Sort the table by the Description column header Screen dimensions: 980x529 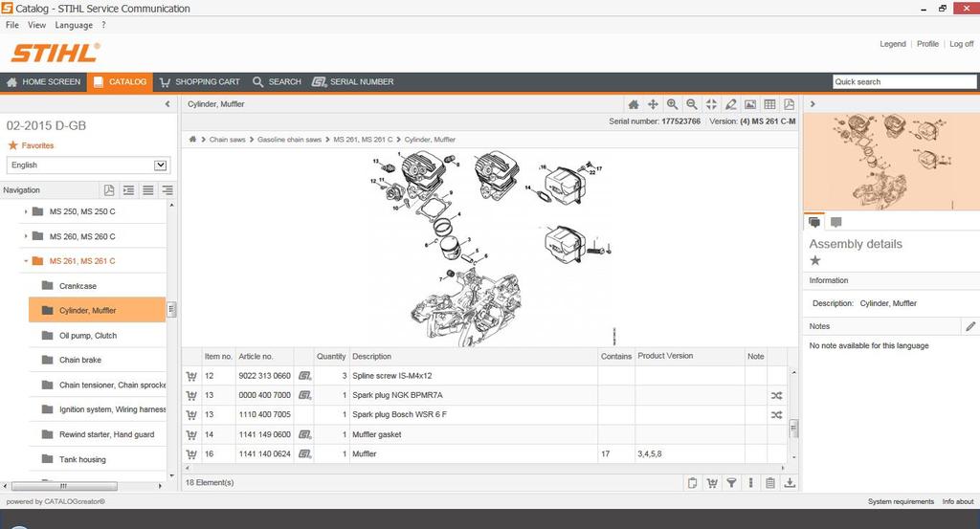(372, 357)
